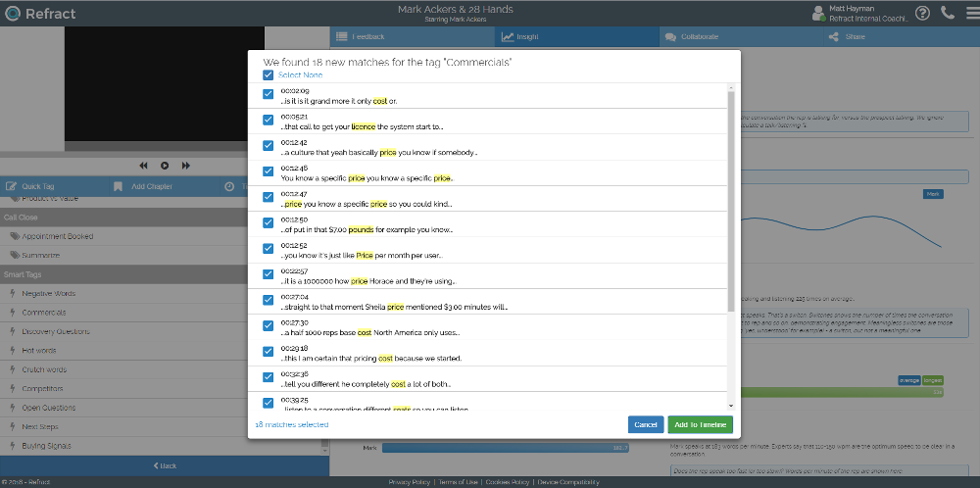Click the Mark words-per-minute bar
Screen dimensions: 980x488
pos(505,448)
